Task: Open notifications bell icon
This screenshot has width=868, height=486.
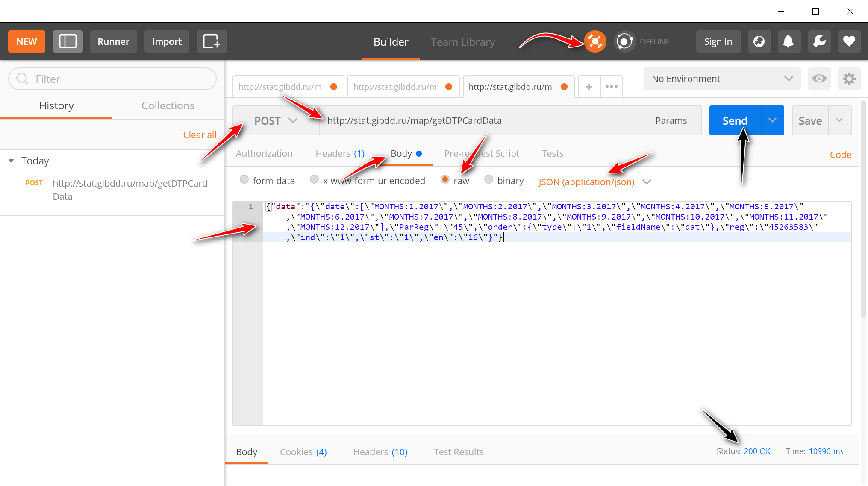Action: pos(789,41)
